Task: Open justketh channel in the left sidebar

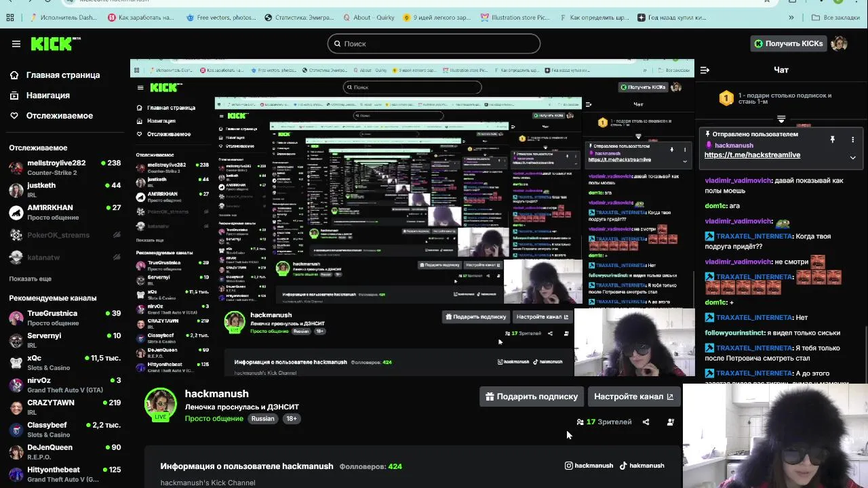Action: point(64,190)
